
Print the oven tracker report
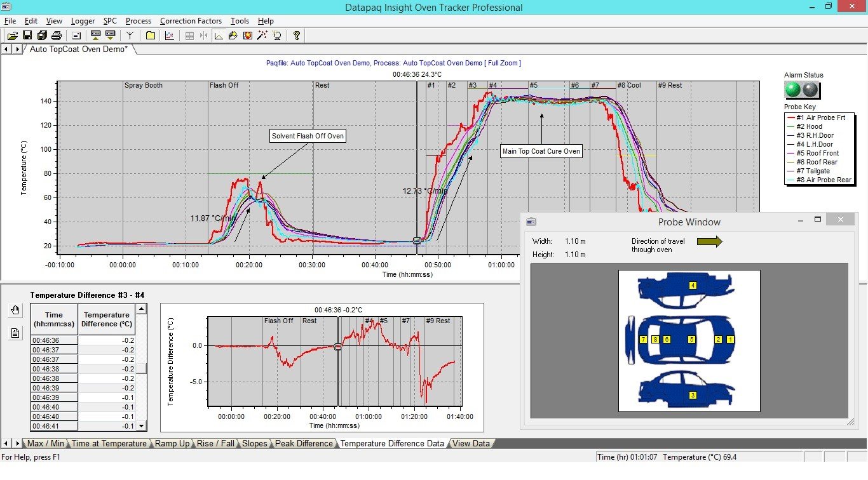pos(57,35)
